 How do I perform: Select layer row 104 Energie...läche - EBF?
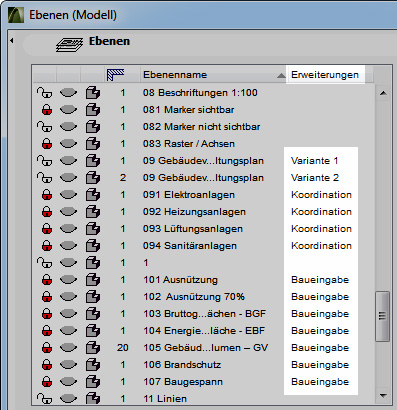click(x=203, y=331)
